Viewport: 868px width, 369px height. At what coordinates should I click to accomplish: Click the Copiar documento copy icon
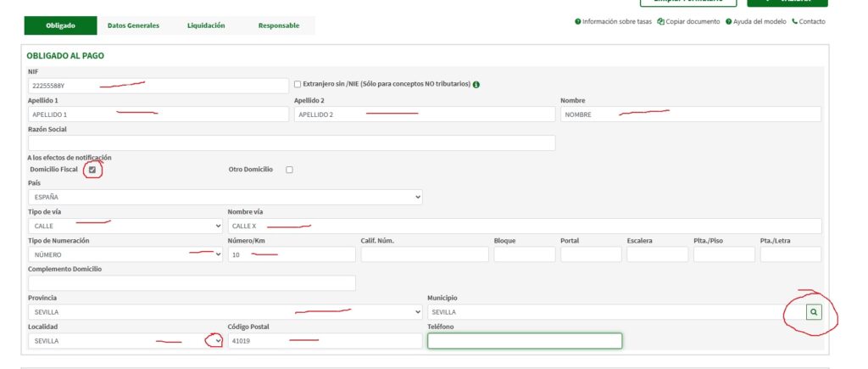click(660, 22)
